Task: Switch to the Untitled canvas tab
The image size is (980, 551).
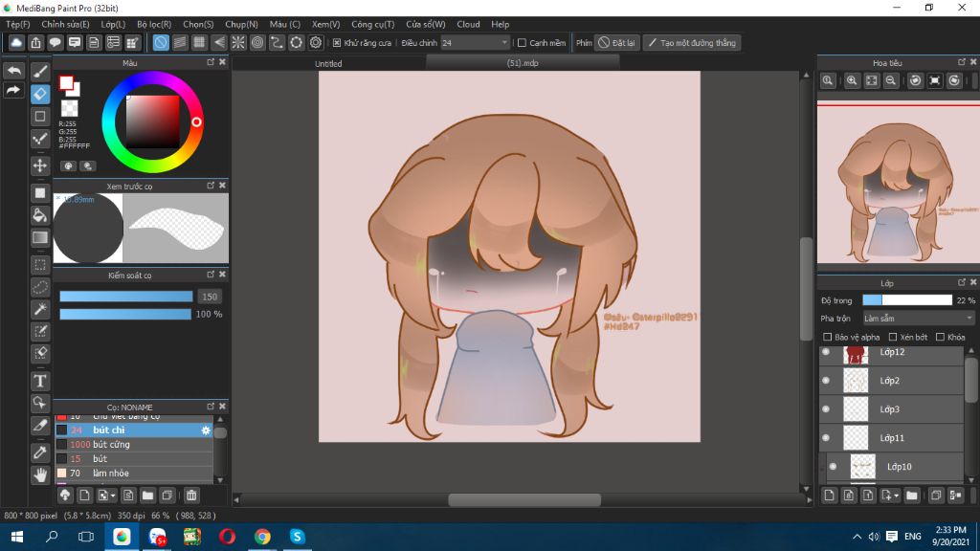Action: tap(328, 63)
